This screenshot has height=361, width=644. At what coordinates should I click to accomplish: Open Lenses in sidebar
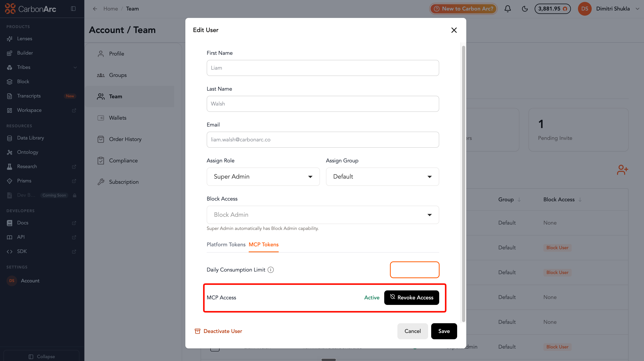point(24,39)
